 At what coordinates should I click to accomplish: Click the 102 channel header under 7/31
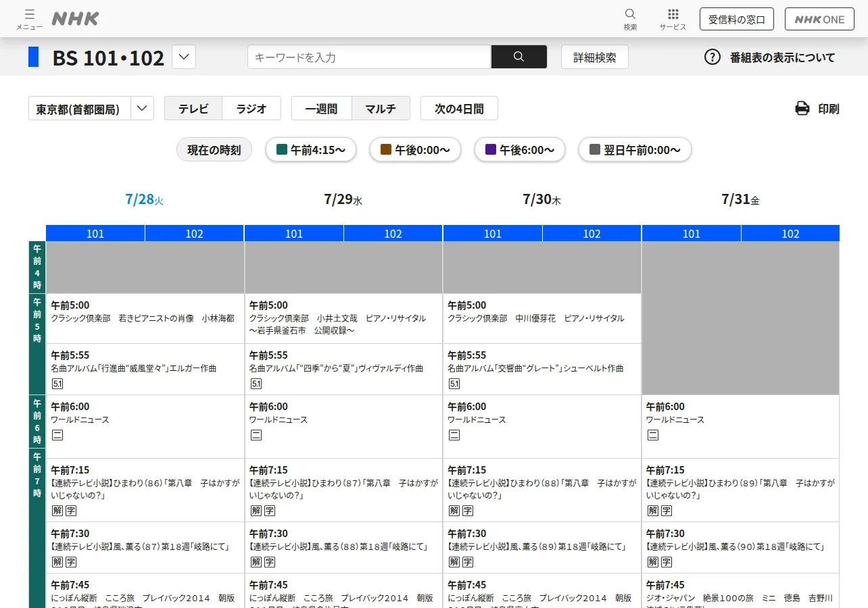[x=790, y=233]
